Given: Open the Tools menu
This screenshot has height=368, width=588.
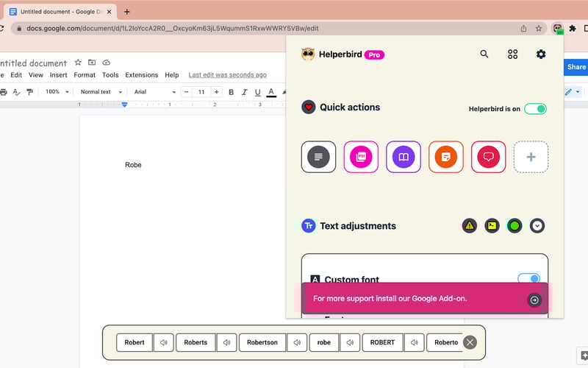Looking at the screenshot, I should click(110, 75).
